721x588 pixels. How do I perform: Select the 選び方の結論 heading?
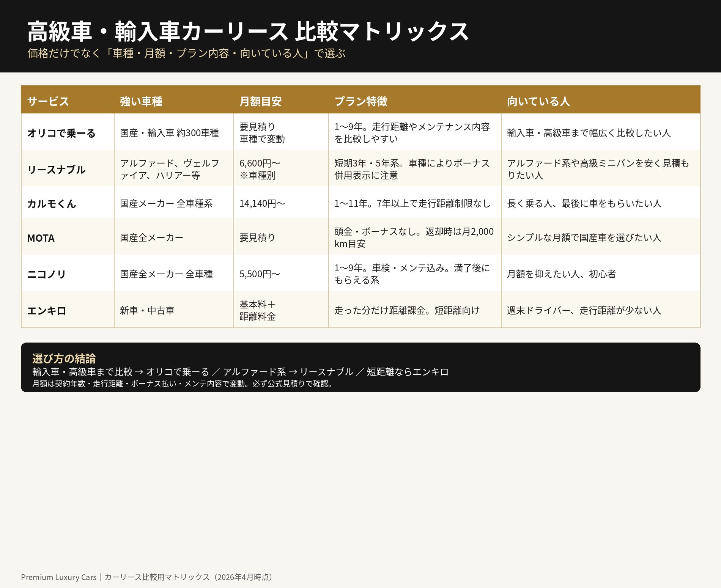pos(63,357)
